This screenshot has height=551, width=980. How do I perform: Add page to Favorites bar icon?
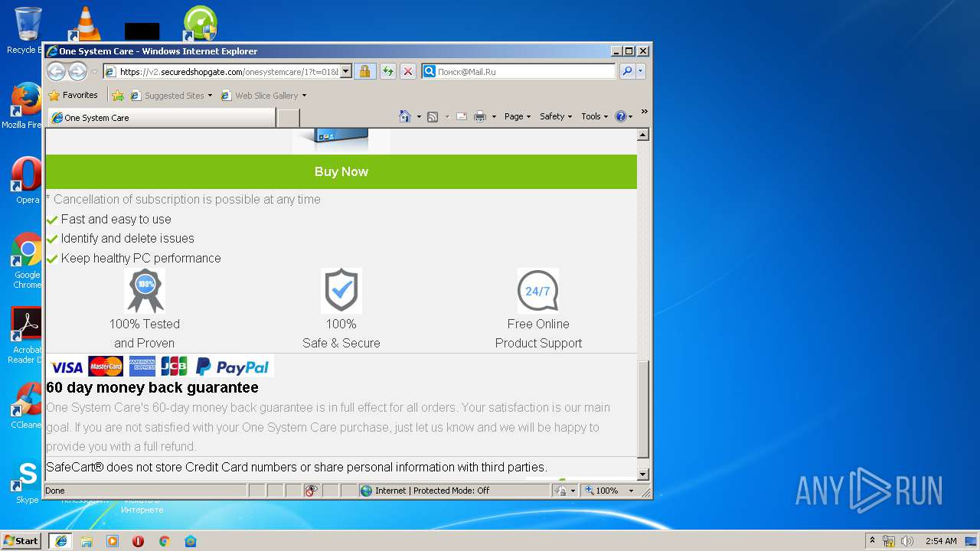pos(118,96)
